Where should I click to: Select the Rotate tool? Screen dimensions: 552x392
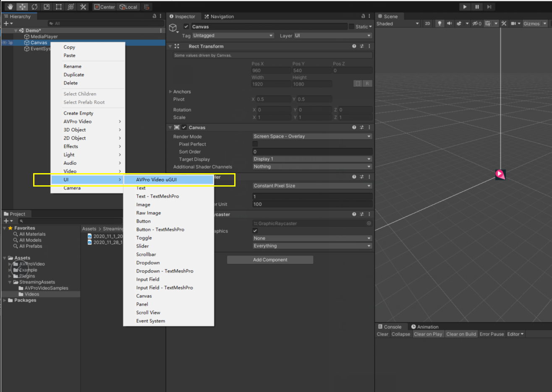pyautogui.click(x=35, y=7)
